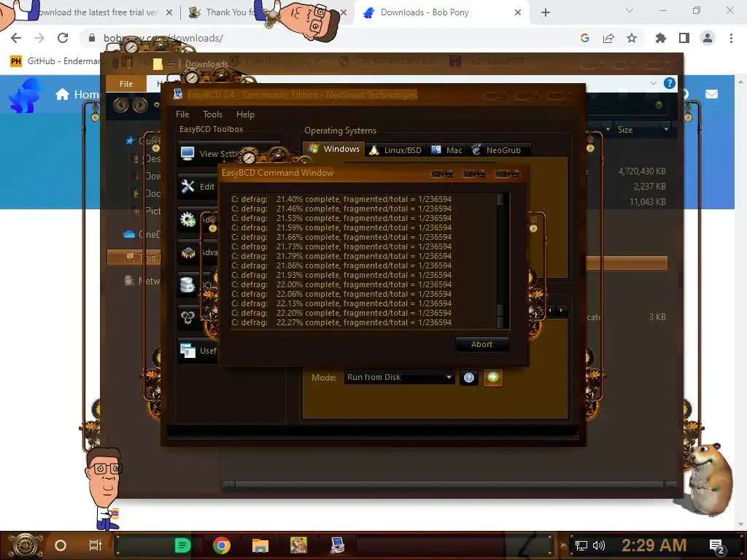Open File Explorer's File ribbon tab
The image size is (747, 560).
click(x=126, y=84)
